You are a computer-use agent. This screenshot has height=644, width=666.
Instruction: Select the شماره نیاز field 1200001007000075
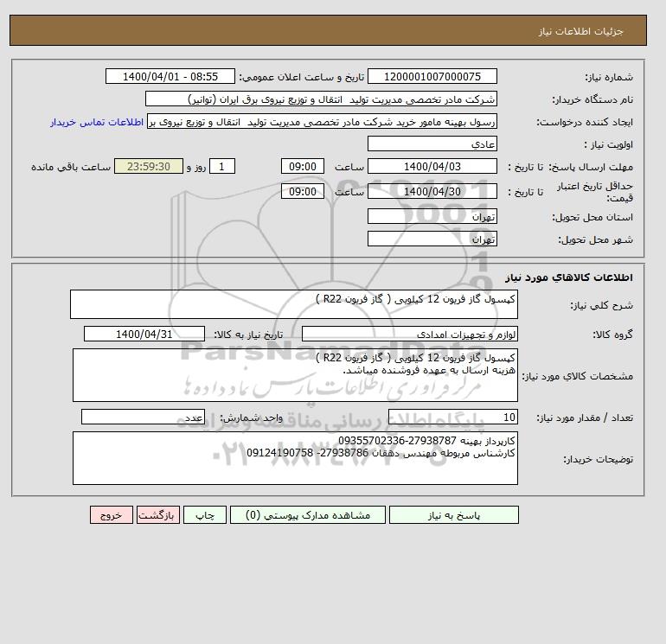coord(432,76)
